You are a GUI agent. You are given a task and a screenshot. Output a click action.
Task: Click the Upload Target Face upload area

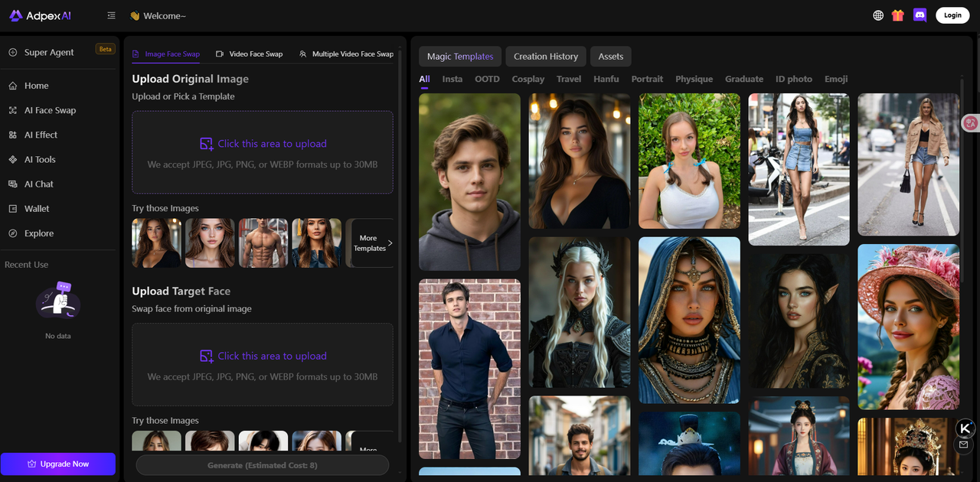pyautogui.click(x=263, y=364)
